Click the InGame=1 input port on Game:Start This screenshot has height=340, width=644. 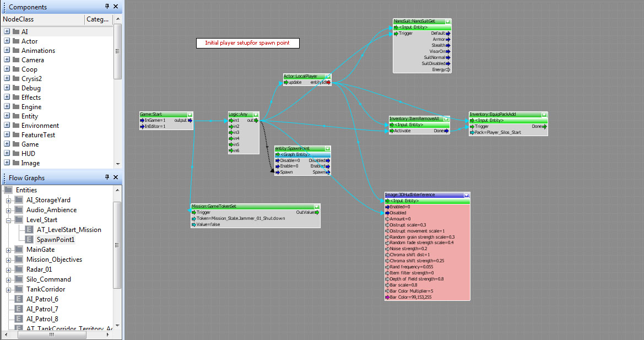(x=142, y=120)
